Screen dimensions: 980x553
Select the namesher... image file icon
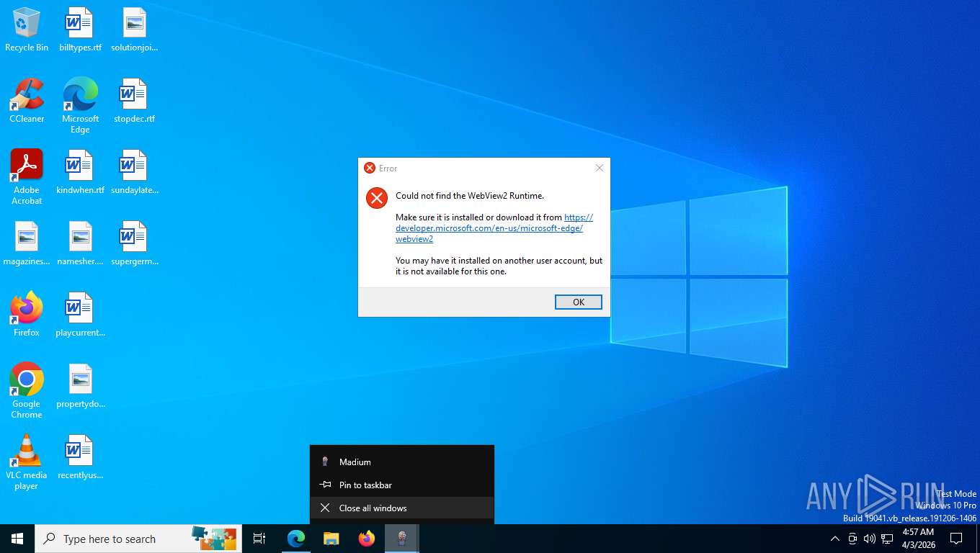click(x=80, y=243)
